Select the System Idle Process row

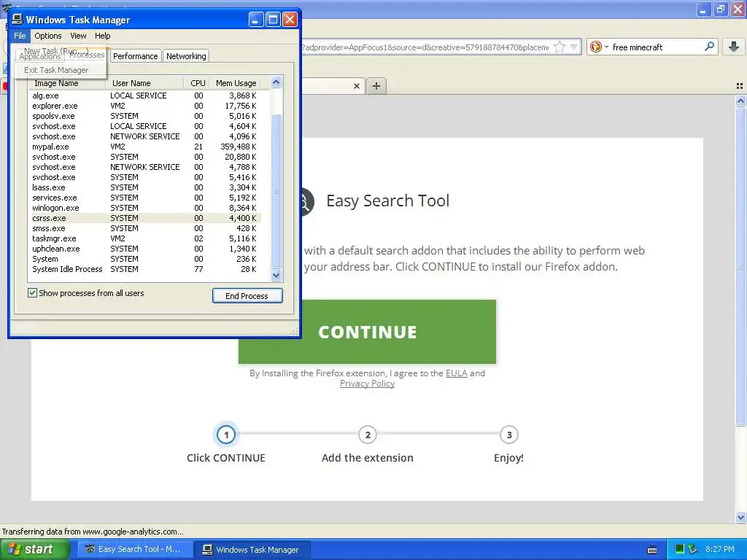[145, 270]
